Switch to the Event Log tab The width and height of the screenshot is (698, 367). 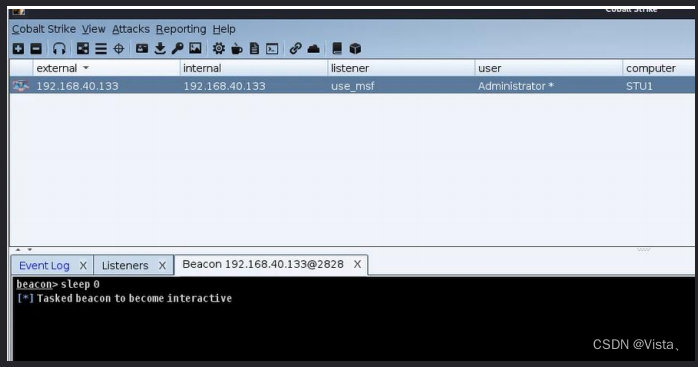pos(44,265)
